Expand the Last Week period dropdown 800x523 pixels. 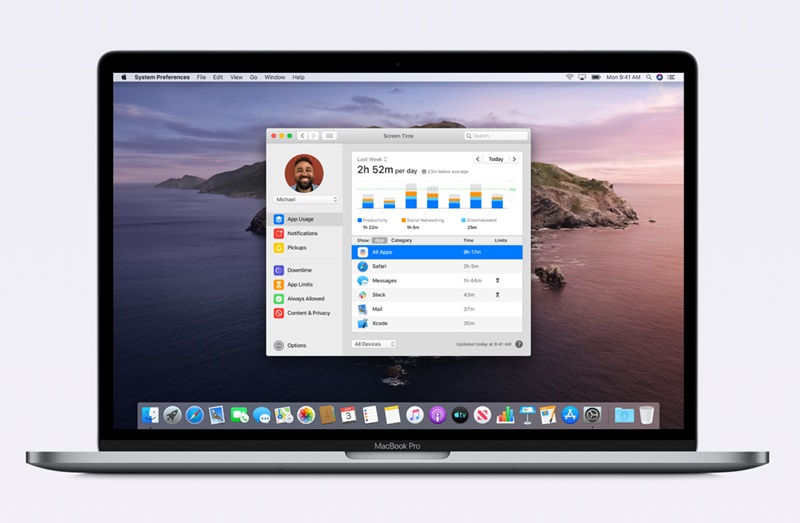coord(372,159)
